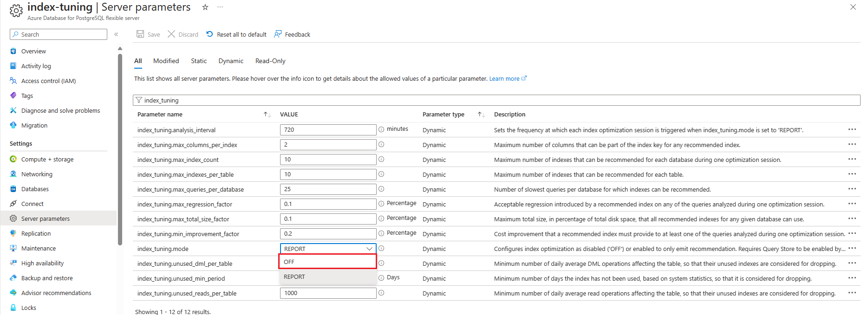
Task: Open Backup and restore
Action: tap(46, 278)
